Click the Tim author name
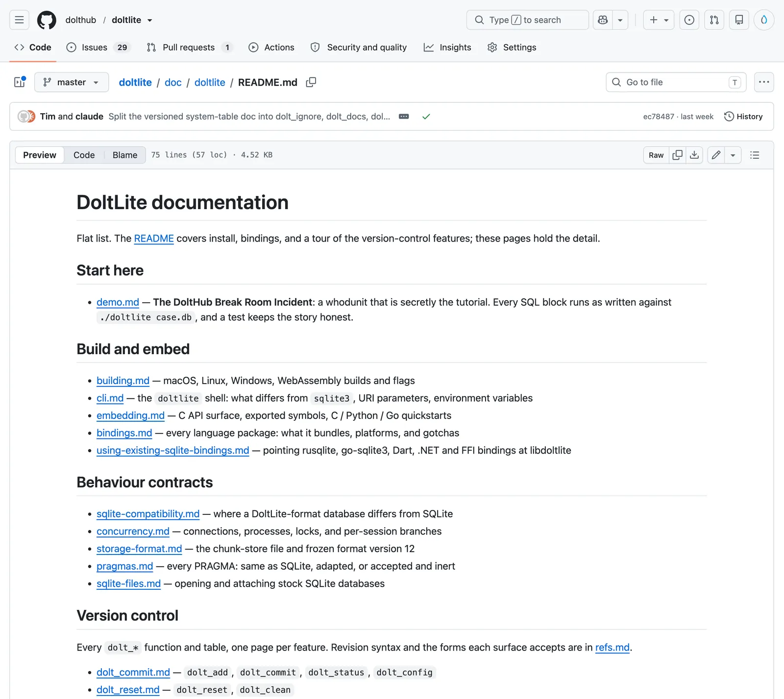The height and width of the screenshot is (699, 784). [48, 117]
